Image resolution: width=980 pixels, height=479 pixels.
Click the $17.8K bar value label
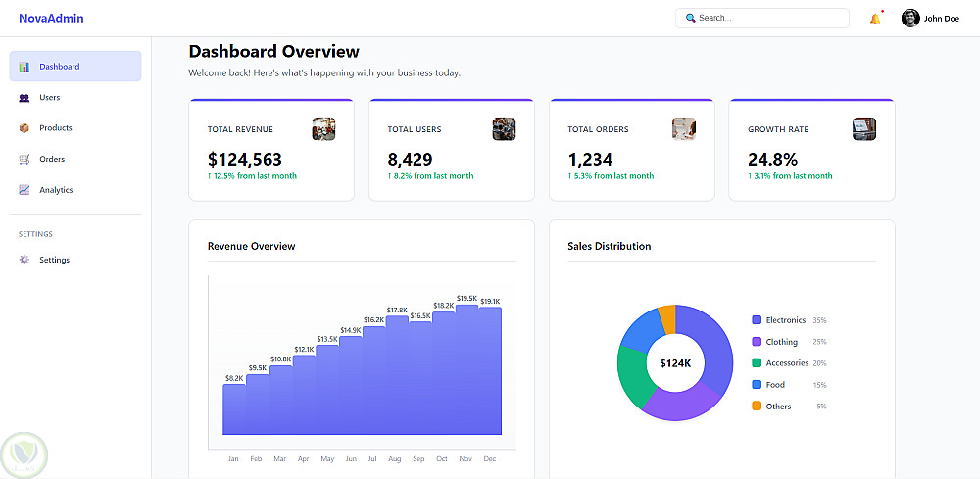pos(397,311)
